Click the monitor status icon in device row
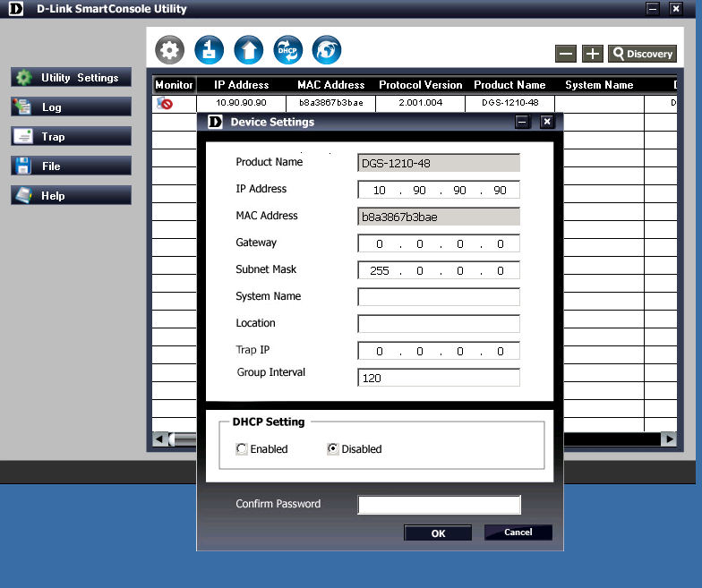 point(165,103)
